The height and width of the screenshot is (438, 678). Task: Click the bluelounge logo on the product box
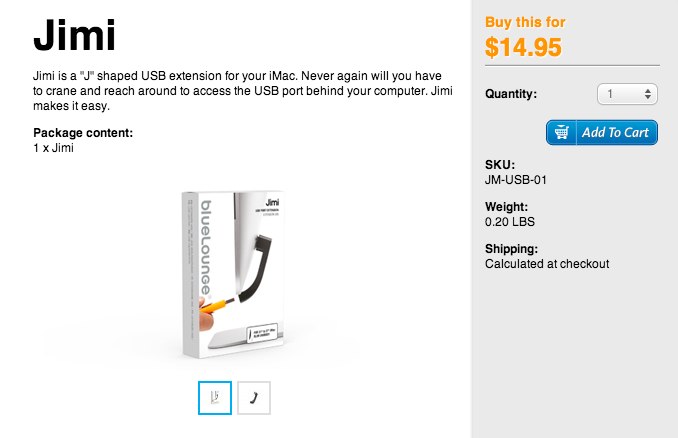[208, 250]
